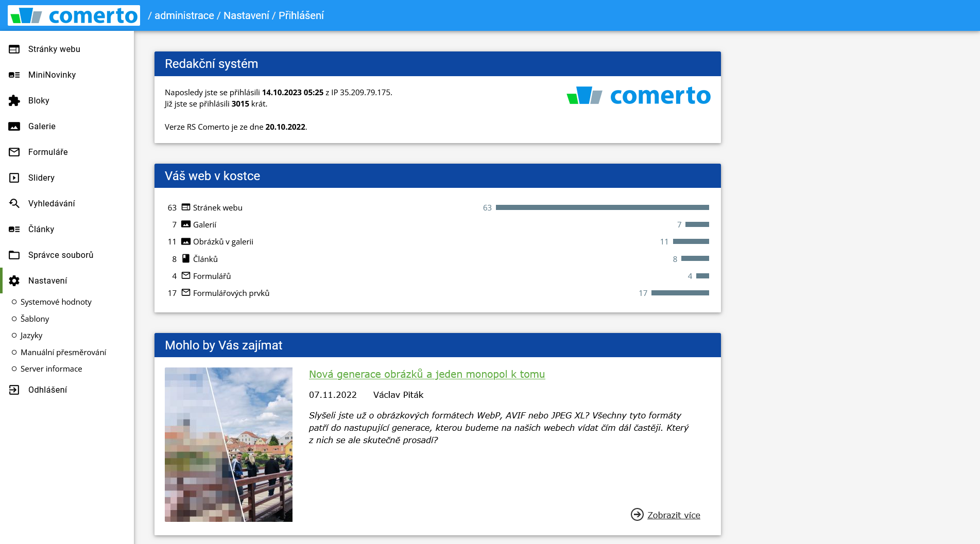Image resolution: width=980 pixels, height=544 pixels.
Task: Click the login count 3015
Action: (240, 103)
